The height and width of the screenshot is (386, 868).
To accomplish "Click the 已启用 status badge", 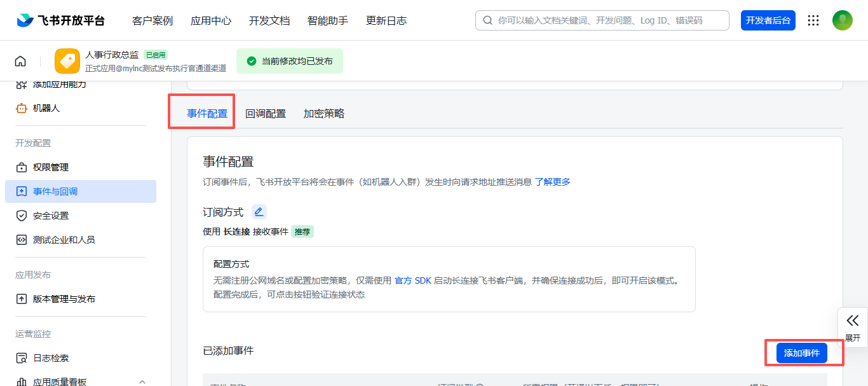I will (156, 55).
